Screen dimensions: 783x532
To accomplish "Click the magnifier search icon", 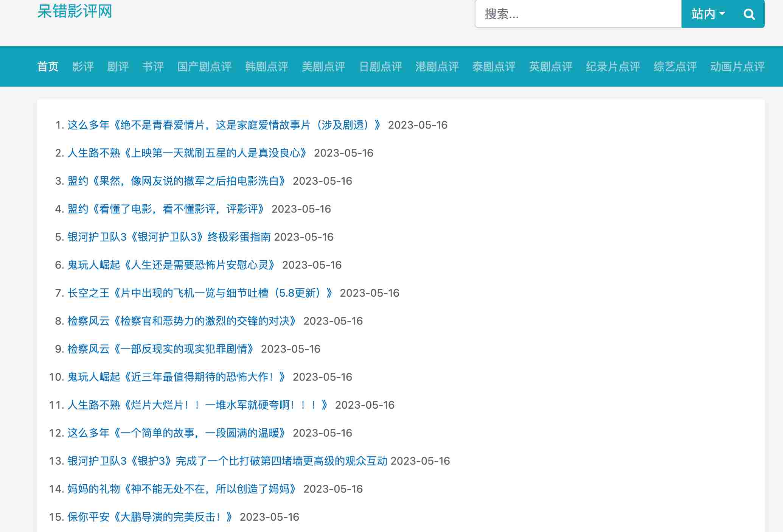I will point(749,14).
